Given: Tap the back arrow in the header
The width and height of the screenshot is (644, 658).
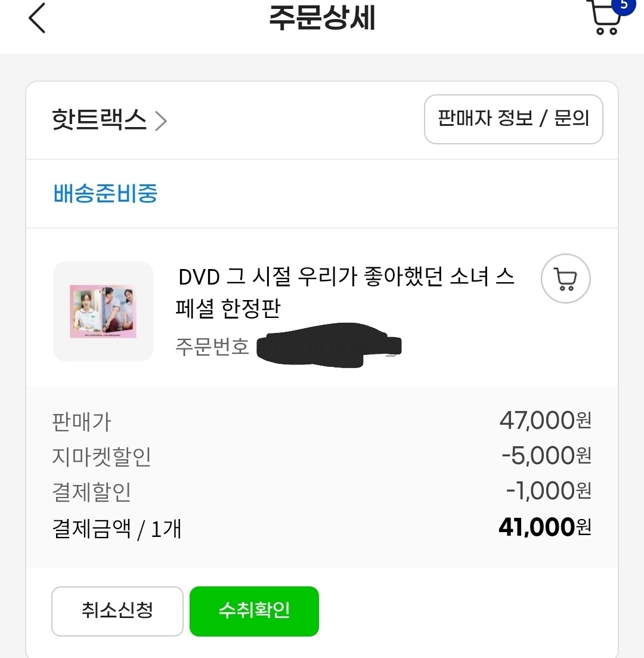Looking at the screenshot, I should (37, 18).
